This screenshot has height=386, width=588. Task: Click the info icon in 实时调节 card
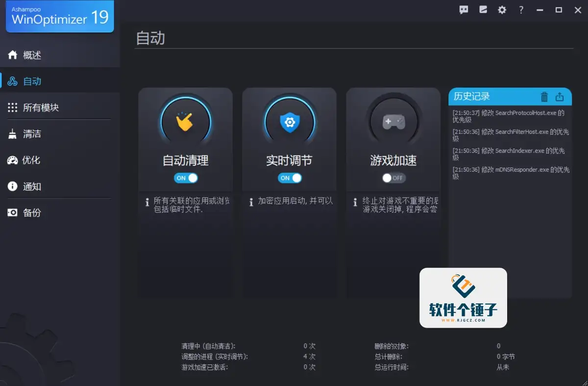251,202
